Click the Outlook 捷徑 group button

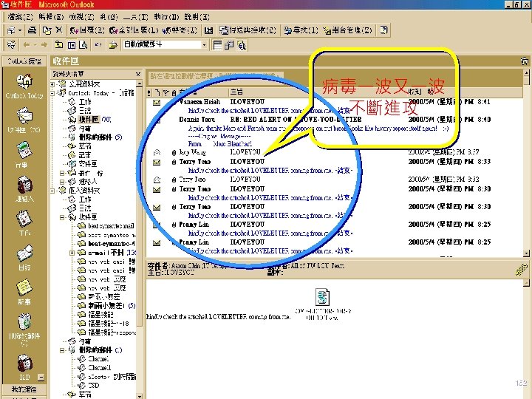[24, 61]
